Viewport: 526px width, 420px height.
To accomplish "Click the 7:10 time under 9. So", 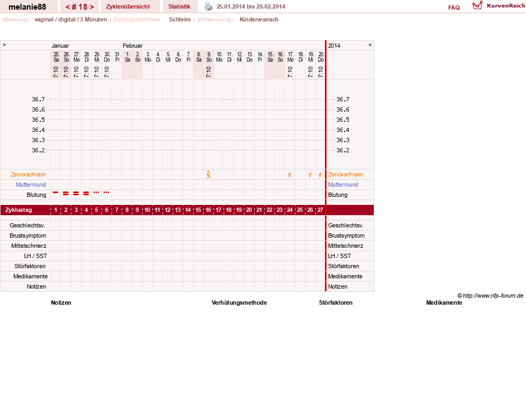I will pos(209,72).
